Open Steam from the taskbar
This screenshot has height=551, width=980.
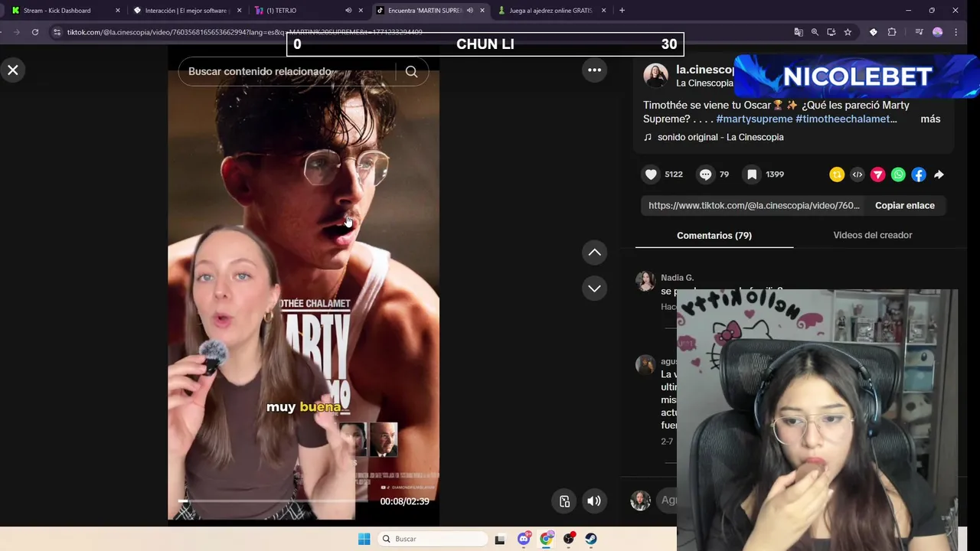[591, 539]
